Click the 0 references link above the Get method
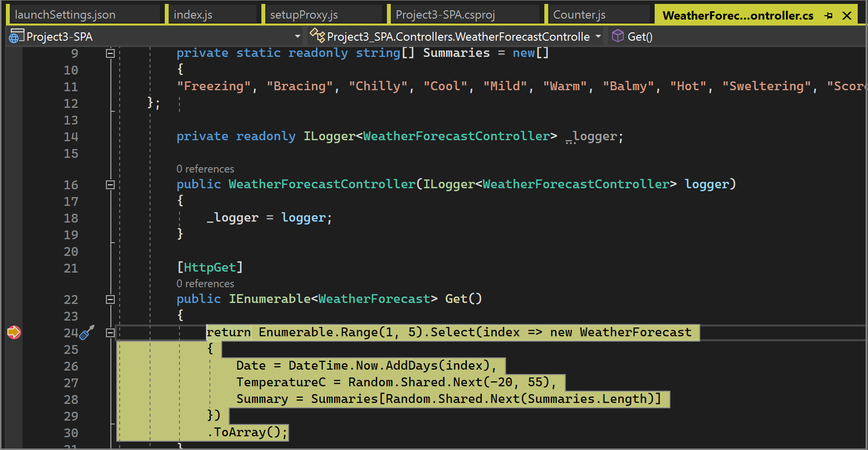The height and width of the screenshot is (450, 868). [x=205, y=283]
